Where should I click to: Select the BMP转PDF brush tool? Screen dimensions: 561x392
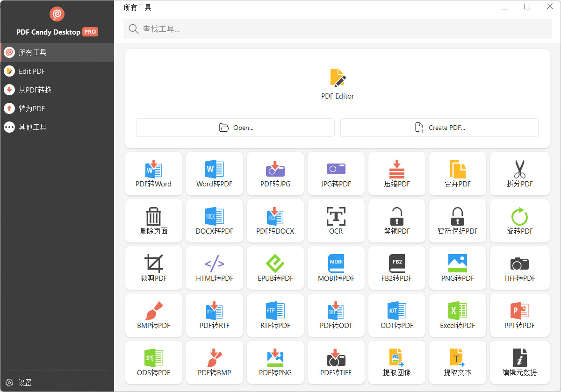point(154,315)
